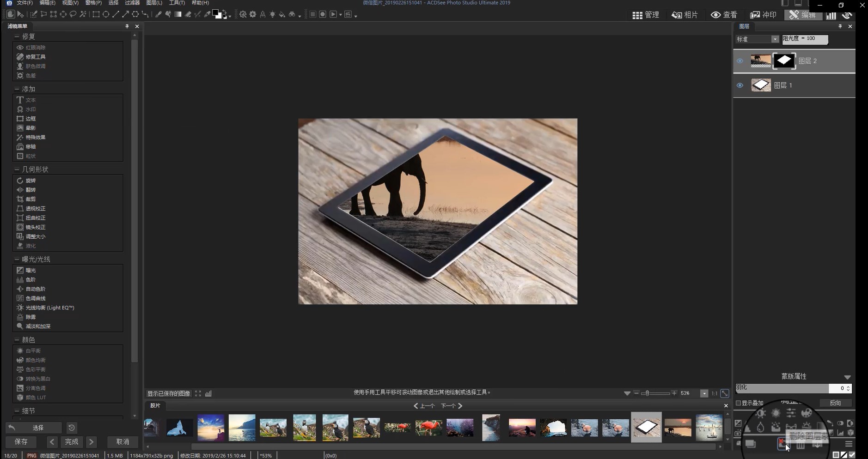The height and width of the screenshot is (459, 868).
Task: Open the 图层(L) menu
Action: (x=154, y=3)
